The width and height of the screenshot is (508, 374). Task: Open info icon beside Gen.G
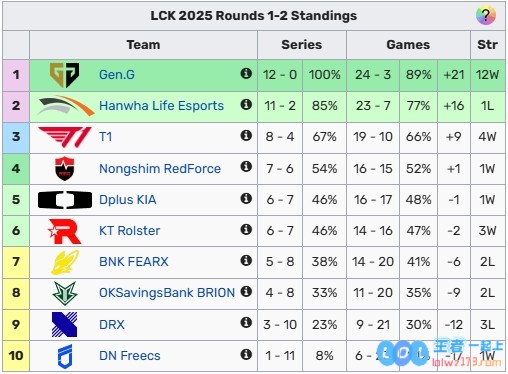(246, 73)
